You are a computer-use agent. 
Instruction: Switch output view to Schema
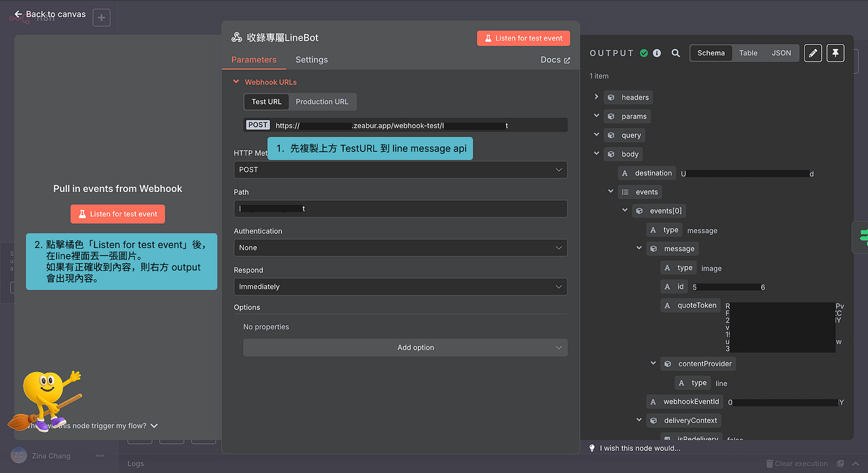click(711, 53)
